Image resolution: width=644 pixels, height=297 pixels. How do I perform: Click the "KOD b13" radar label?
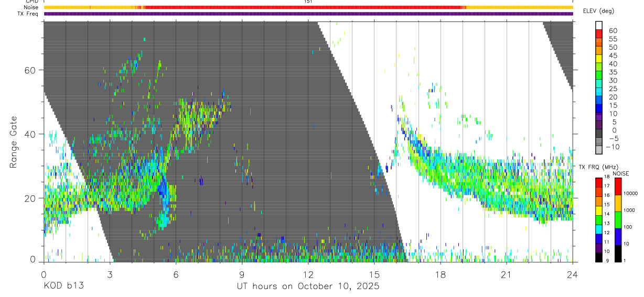(x=63, y=286)
